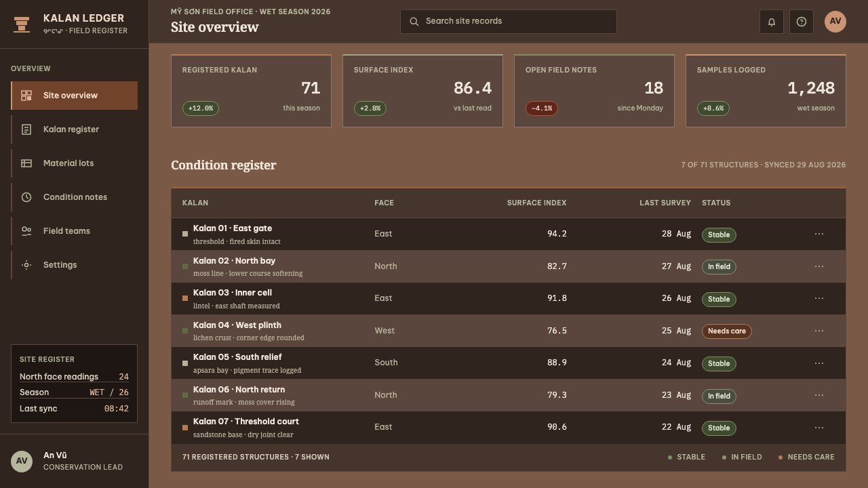Open row actions for Kalan 01 East gate
Image resolution: width=868 pixels, height=488 pixels.
(819, 234)
